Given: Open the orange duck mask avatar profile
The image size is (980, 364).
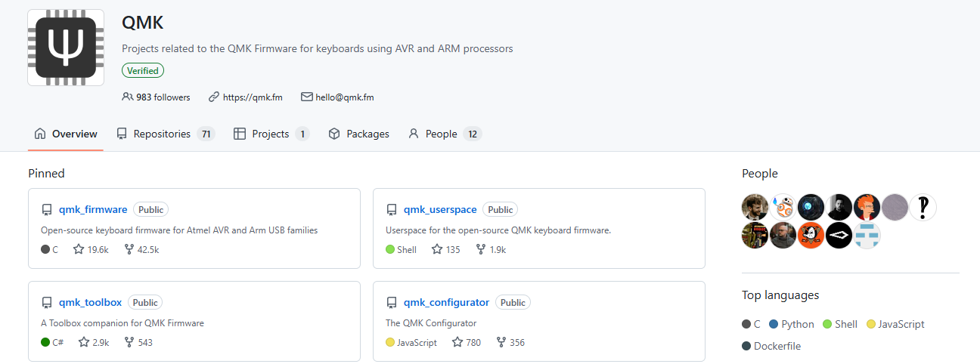Looking at the screenshot, I should [811, 236].
